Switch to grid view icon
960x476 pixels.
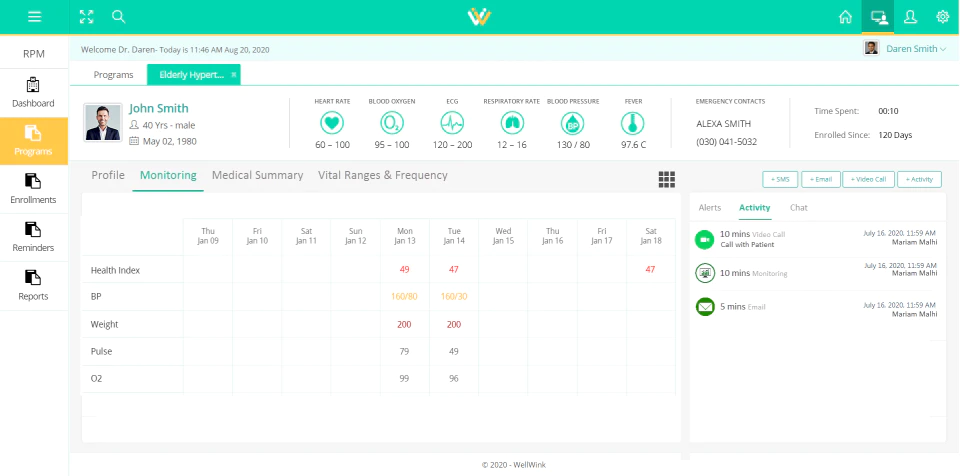point(667,179)
